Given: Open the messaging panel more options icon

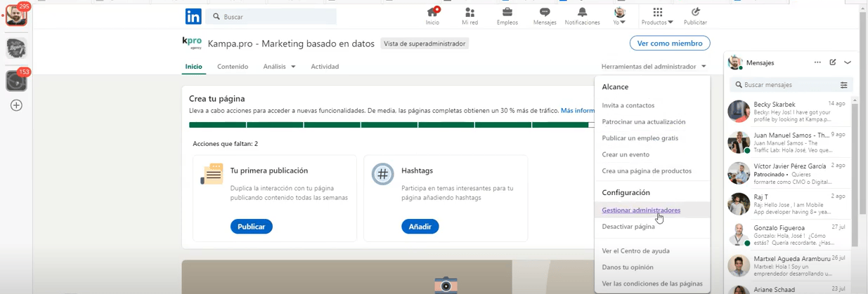Looking at the screenshot, I should click(x=817, y=62).
